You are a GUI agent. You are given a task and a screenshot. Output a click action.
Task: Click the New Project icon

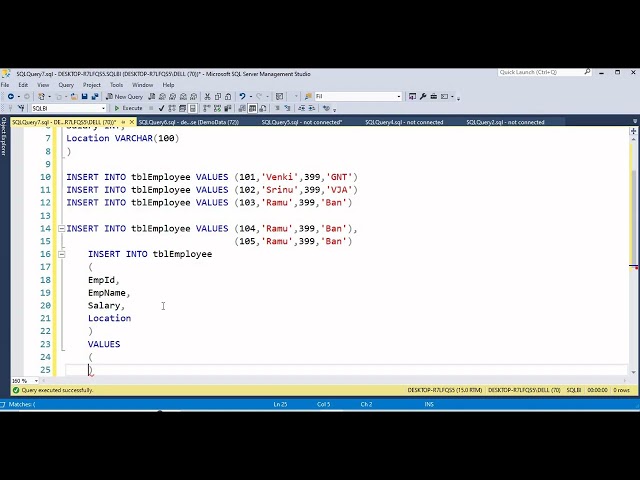tap(41, 97)
